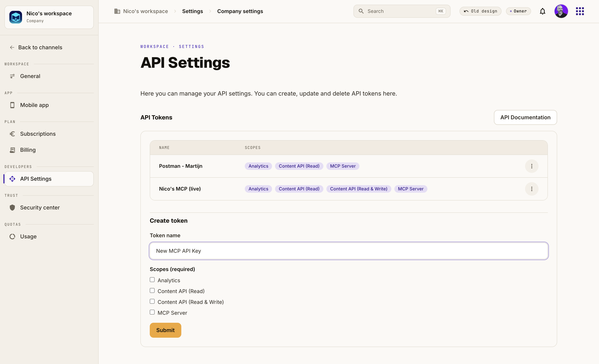The height and width of the screenshot is (364, 599).
Task: Click the Nico's workspace logo icon
Action: [x=16, y=17]
